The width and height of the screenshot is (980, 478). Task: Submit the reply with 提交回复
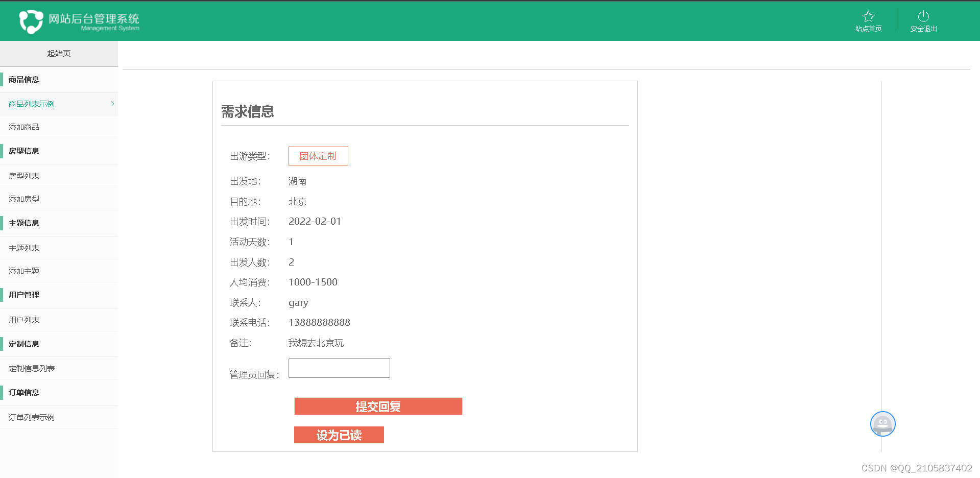(x=378, y=407)
